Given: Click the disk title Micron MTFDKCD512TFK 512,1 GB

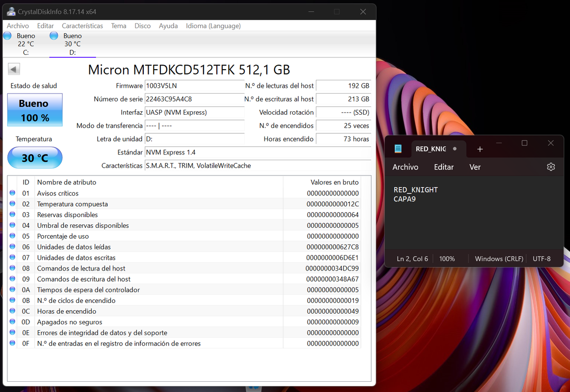Looking at the screenshot, I should click(189, 70).
